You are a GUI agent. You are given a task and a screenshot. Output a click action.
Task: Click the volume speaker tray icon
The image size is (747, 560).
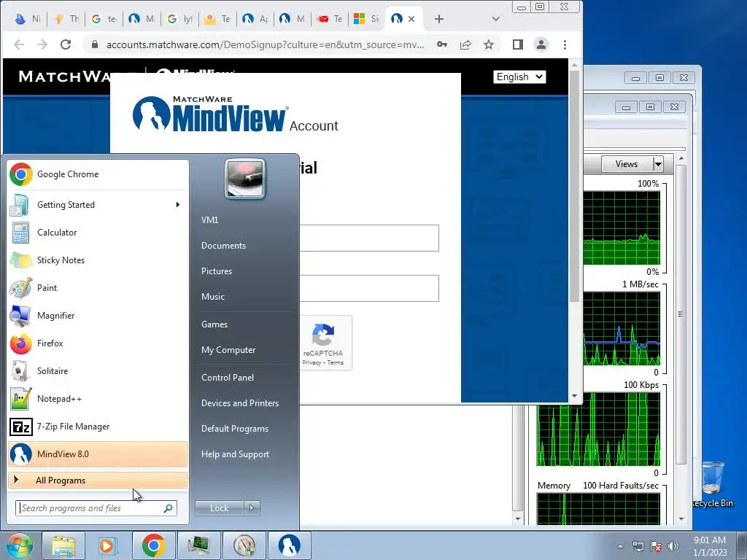coord(673,546)
